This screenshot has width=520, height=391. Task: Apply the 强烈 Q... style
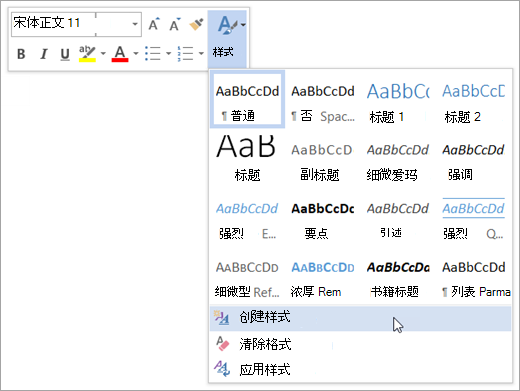(473, 217)
